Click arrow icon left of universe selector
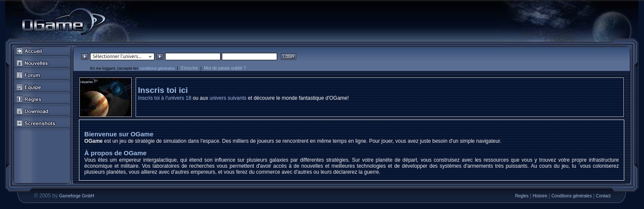The width and height of the screenshot is (644, 209). (x=85, y=56)
